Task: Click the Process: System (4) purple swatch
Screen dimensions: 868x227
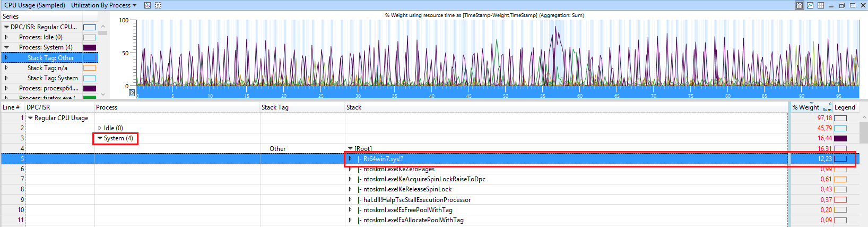Action: pyautogui.click(x=90, y=47)
